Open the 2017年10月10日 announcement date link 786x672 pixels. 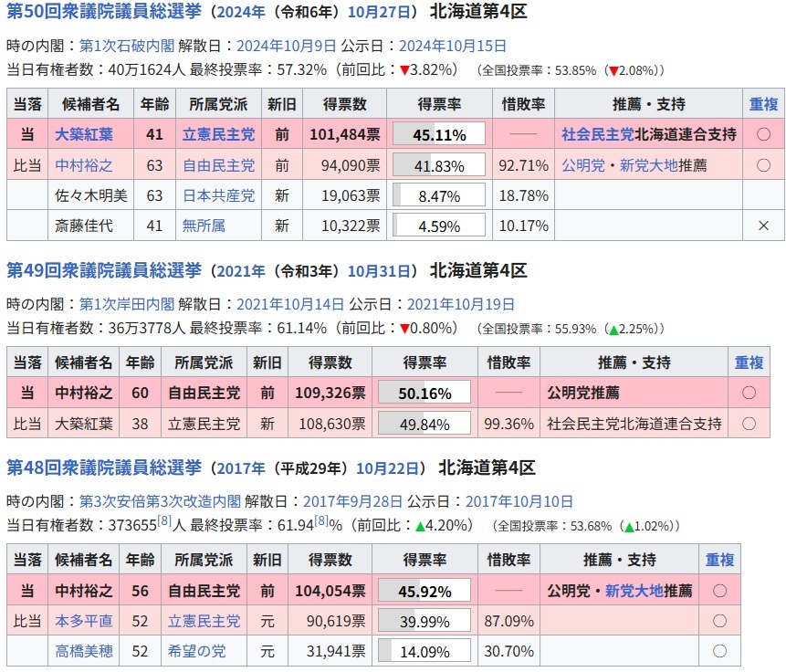point(519,501)
